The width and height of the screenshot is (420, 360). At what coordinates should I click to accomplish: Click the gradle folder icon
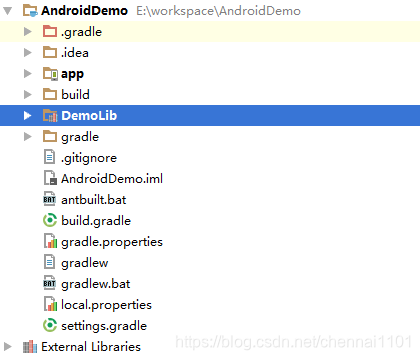coord(50,136)
